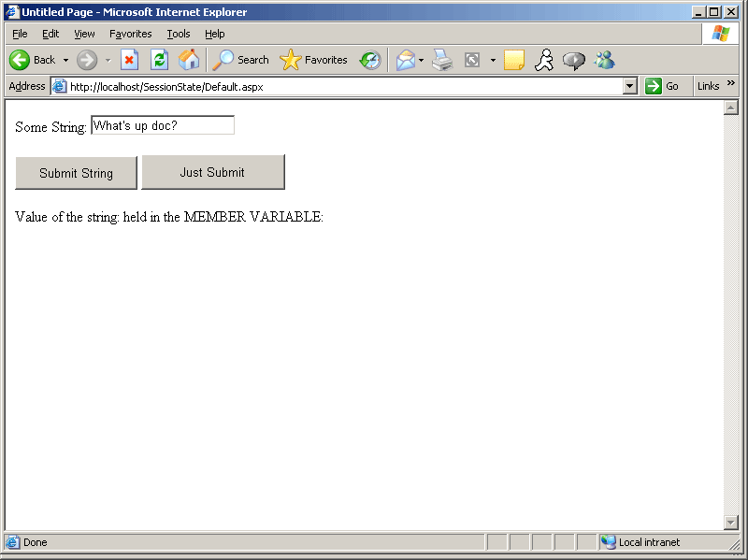Click the Local intranet zone icon
The height and width of the screenshot is (560, 748).
pos(609,542)
